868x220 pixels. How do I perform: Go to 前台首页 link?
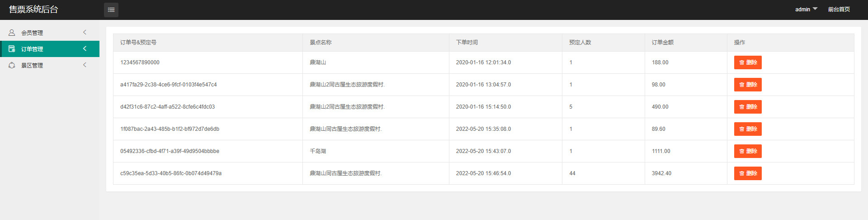(839, 10)
